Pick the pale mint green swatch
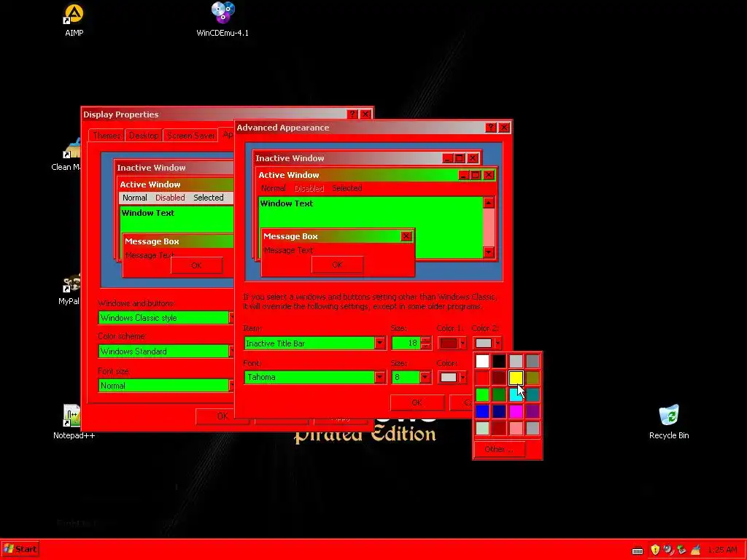This screenshot has height=560, width=747. tap(482, 428)
